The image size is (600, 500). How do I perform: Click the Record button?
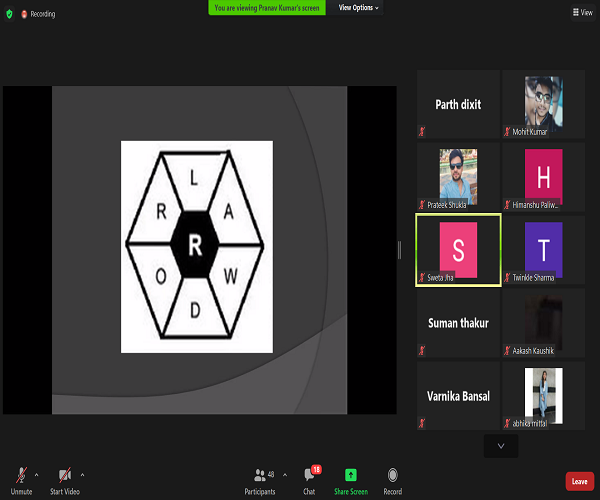[x=393, y=481]
